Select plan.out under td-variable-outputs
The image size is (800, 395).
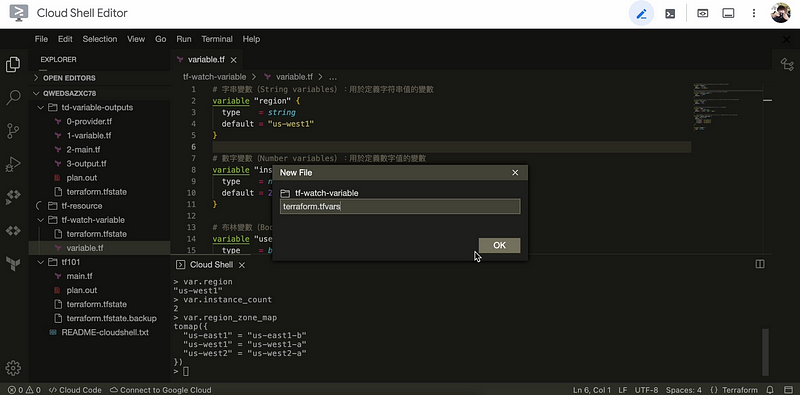pos(99,178)
